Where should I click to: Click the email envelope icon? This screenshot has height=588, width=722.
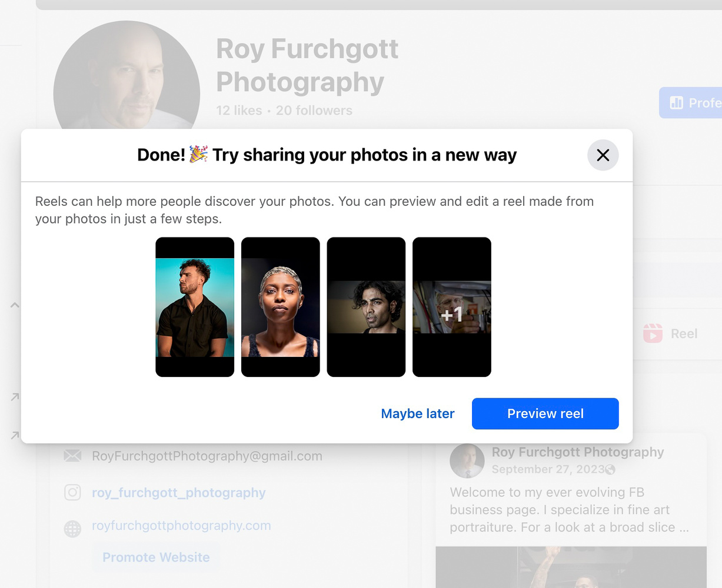point(72,456)
